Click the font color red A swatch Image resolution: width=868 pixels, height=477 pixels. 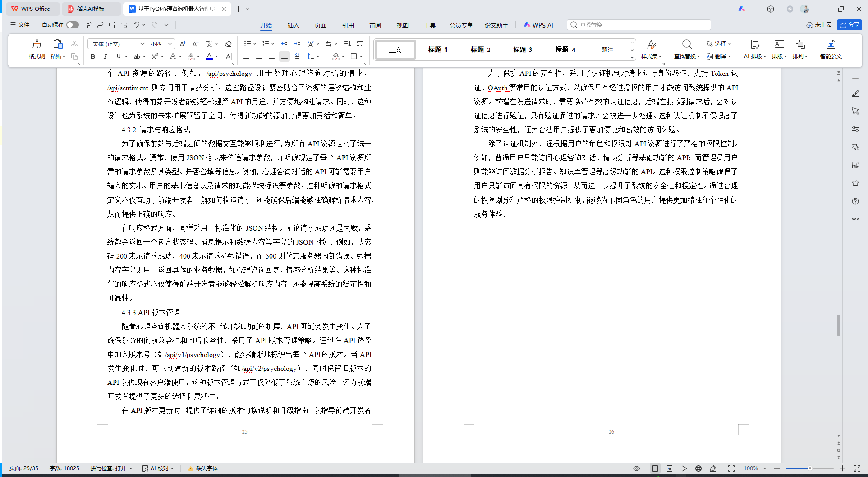(209, 56)
